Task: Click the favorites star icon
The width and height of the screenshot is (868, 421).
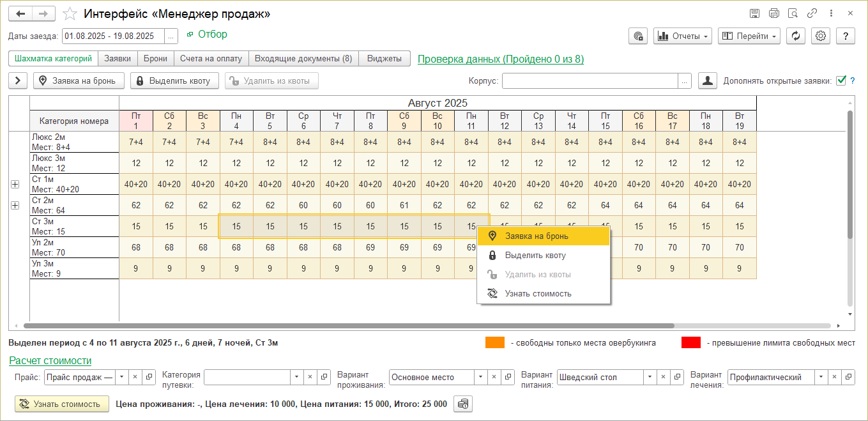Action: click(x=71, y=13)
